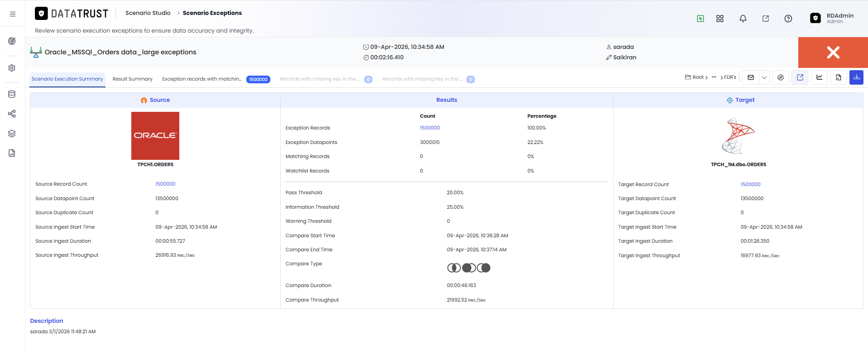This screenshot has width=868, height=350.
Task: Expand the email options dropdown arrow
Action: click(764, 77)
